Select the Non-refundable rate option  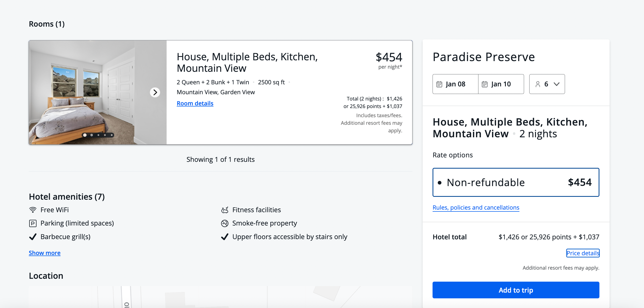click(516, 182)
